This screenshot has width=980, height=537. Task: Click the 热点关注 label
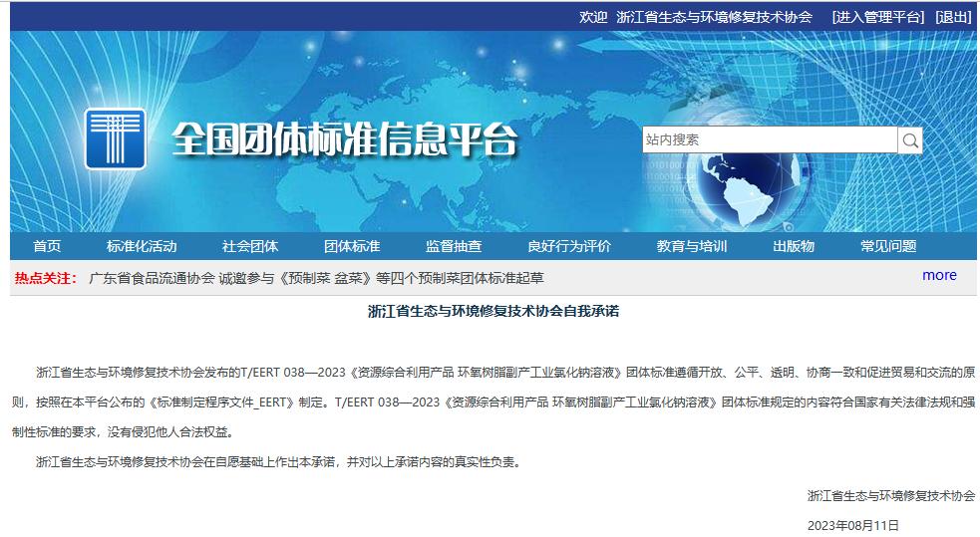[46, 279]
